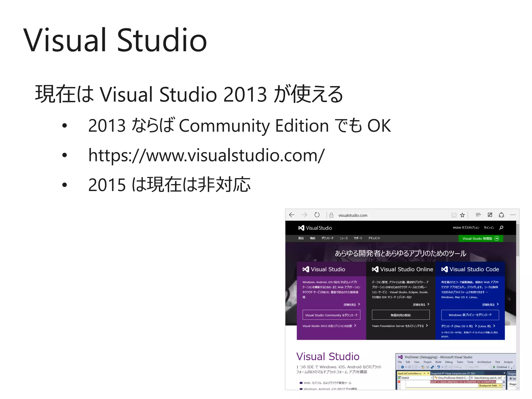This screenshot has width=532, height=399.
Task: Click the Edge share icon
Action: [x=501, y=215]
